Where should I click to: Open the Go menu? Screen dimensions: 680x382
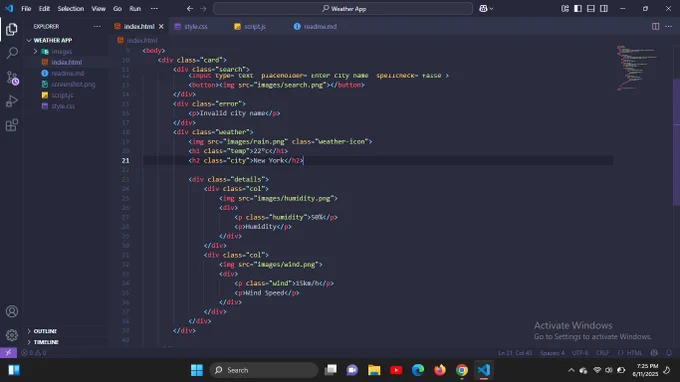click(117, 8)
